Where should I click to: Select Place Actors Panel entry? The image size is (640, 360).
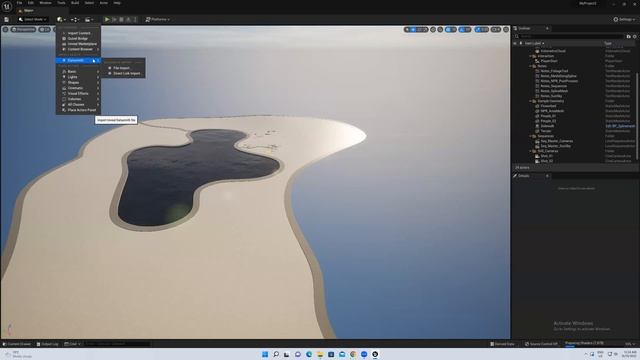point(78,110)
